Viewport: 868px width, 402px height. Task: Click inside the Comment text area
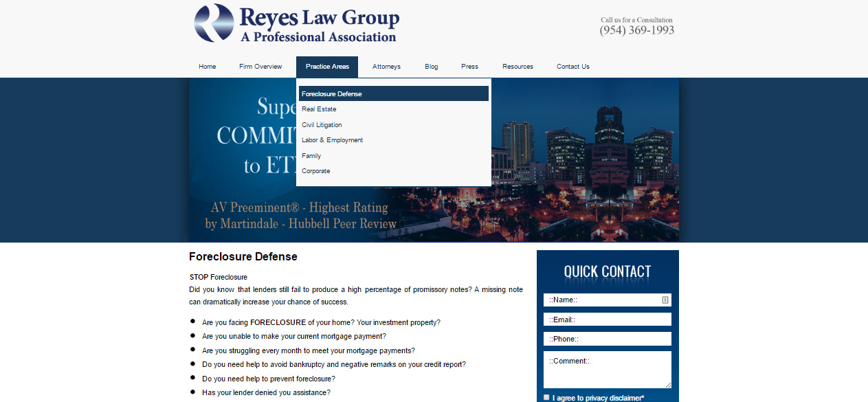click(607, 371)
